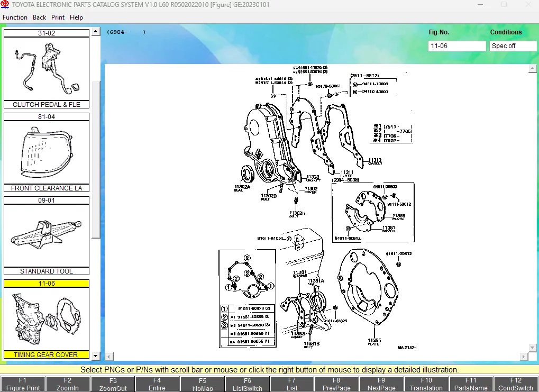Screen dimensions: 539x392
Task: Open the Help menu
Action: pyautogui.click(x=77, y=17)
